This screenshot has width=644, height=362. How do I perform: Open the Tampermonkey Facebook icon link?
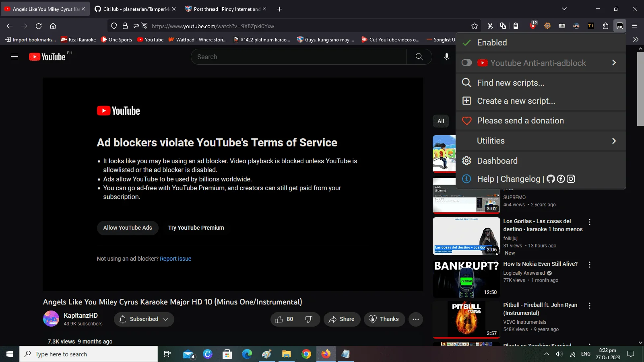pyautogui.click(x=561, y=179)
